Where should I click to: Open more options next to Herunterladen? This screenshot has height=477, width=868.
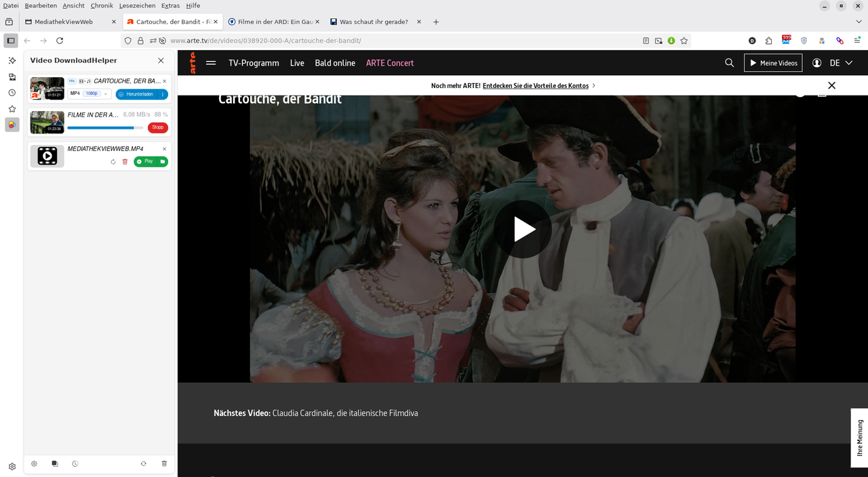tap(163, 94)
